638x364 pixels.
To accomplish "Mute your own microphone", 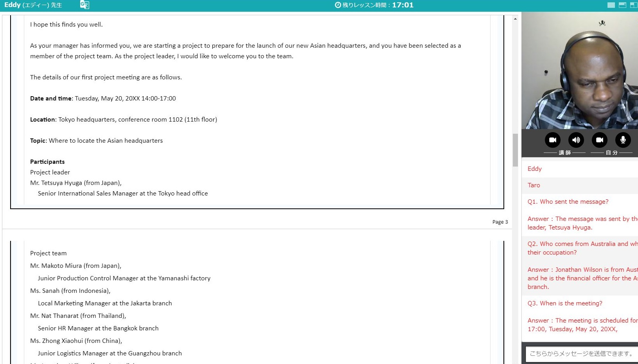I will click(623, 140).
